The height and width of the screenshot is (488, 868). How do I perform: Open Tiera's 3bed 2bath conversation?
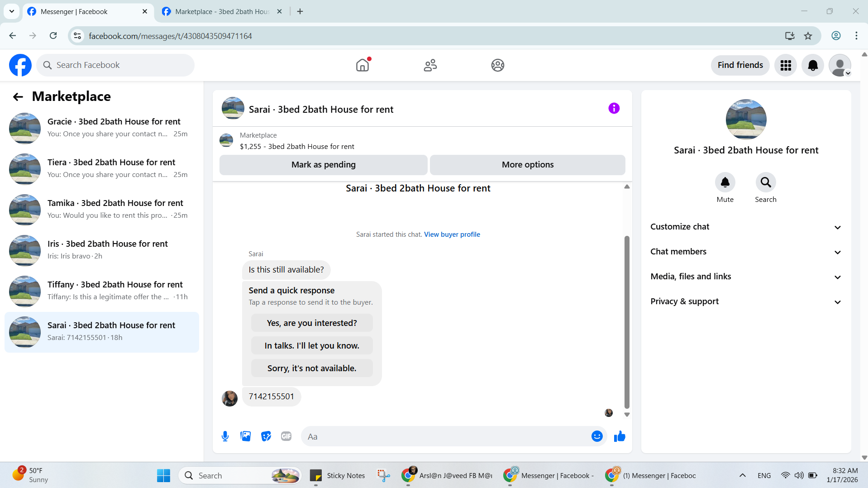(x=102, y=169)
